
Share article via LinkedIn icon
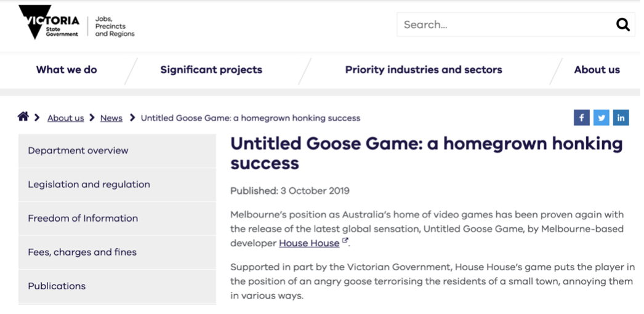621,118
